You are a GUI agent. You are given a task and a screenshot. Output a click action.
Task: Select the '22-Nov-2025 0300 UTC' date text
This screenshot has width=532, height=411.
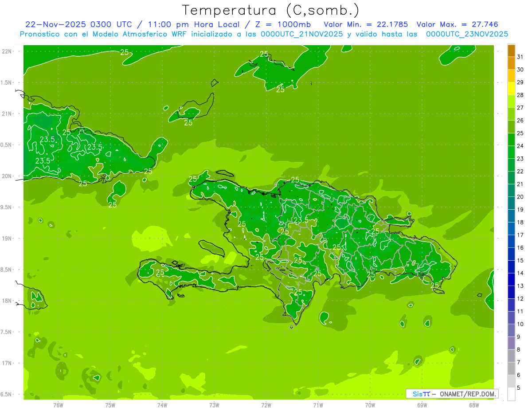tap(78, 24)
